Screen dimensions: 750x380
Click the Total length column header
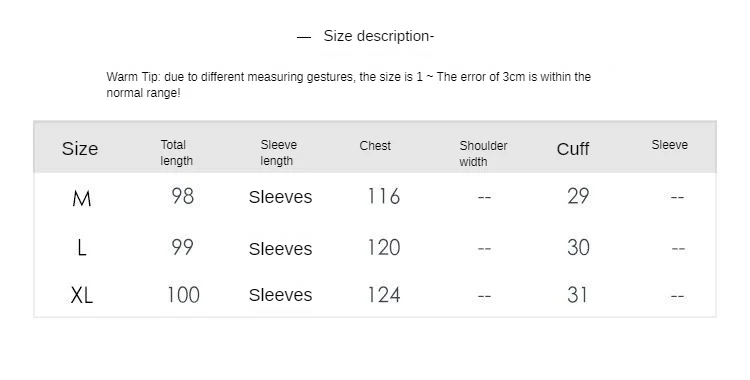coord(176,153)
